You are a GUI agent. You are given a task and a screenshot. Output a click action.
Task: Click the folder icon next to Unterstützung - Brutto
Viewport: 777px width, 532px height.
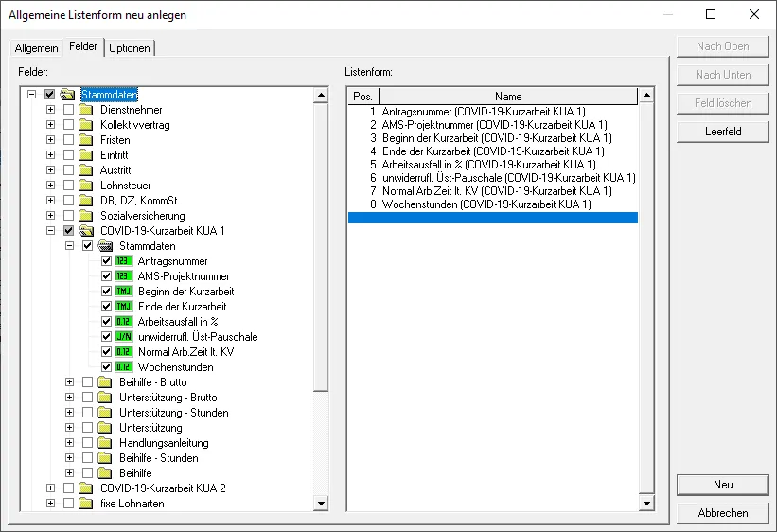105,398
